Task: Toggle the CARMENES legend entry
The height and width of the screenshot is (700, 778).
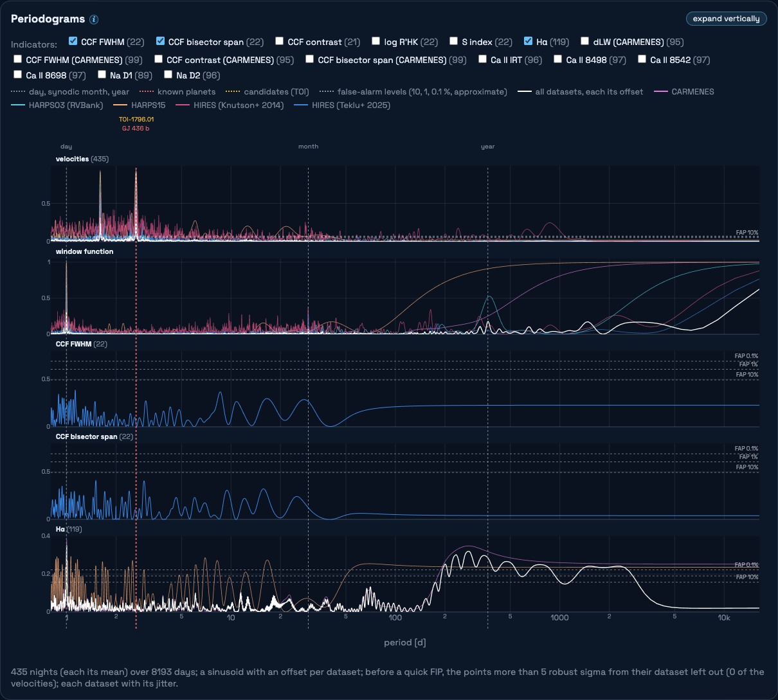Action: pos(684,92)
